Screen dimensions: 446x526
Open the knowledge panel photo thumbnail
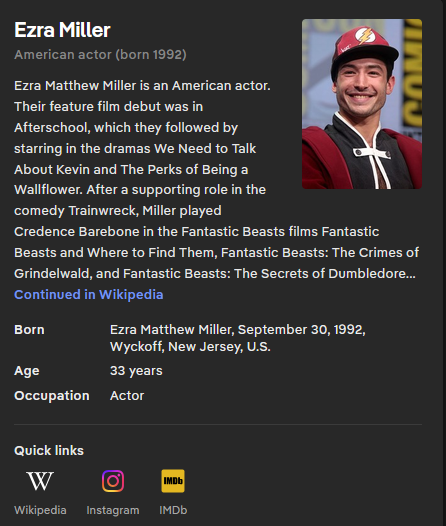[362, 104]
